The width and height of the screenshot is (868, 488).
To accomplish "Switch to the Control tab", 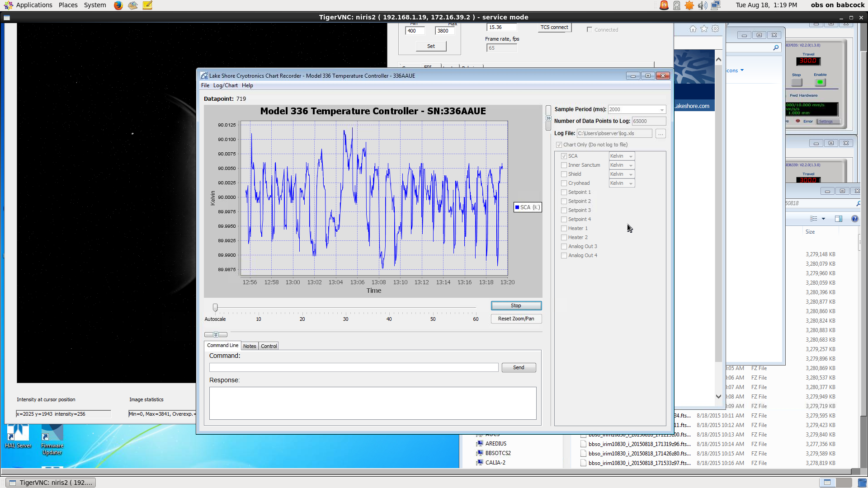I will 269,346.
